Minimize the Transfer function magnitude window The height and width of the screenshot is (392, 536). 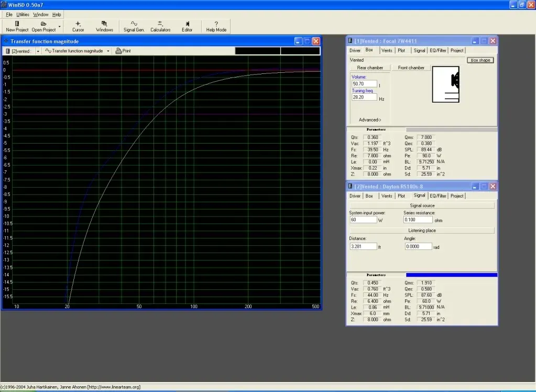click(x=298, y=41)
